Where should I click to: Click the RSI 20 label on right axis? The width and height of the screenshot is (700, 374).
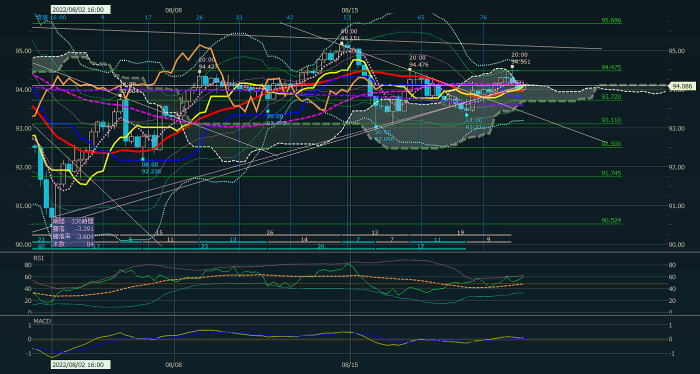tap(671, 301)
